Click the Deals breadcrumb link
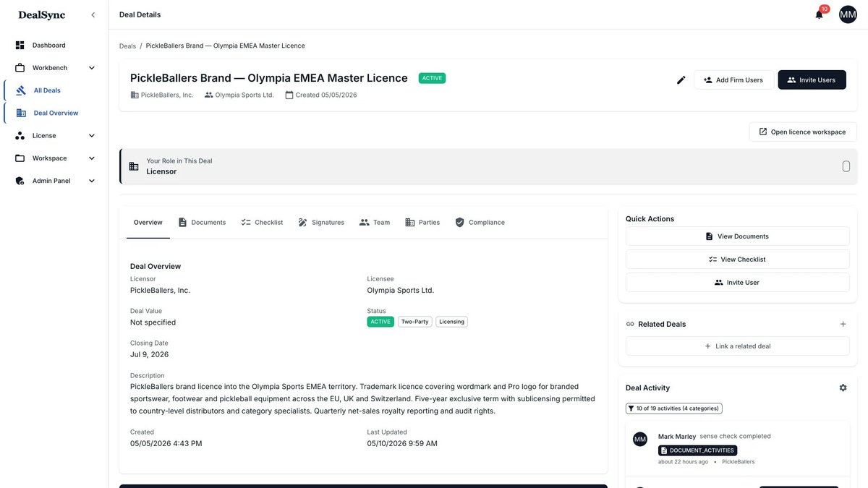 [127, 46]
